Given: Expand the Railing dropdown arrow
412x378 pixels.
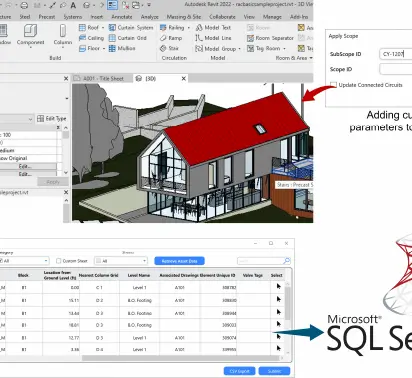Looking at the screenshot, I should point(189,28).
